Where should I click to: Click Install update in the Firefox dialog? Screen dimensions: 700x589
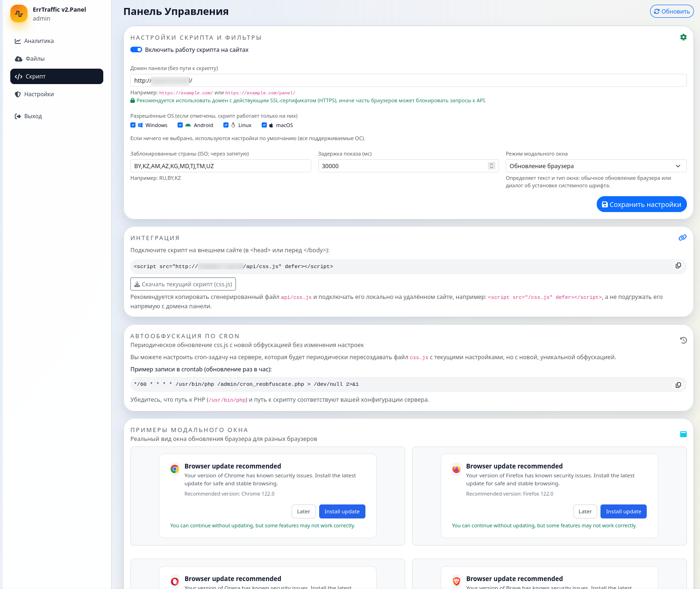tap(624, 511)
